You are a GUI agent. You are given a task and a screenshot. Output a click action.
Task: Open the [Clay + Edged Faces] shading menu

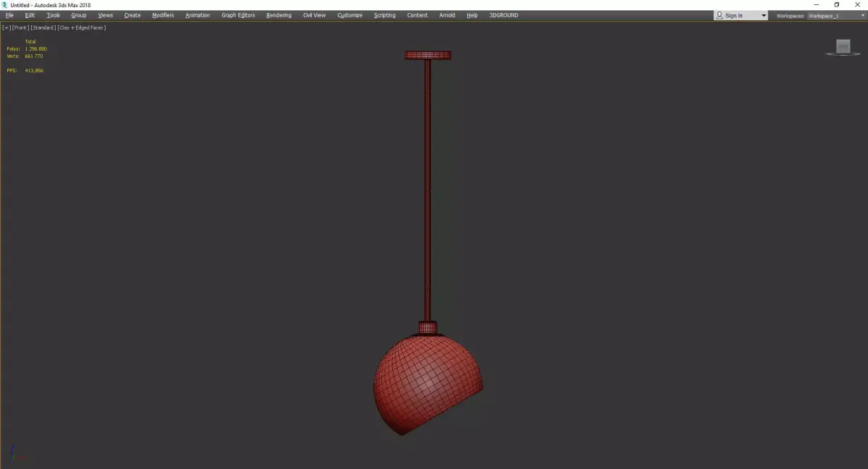[x=81, y=27]
